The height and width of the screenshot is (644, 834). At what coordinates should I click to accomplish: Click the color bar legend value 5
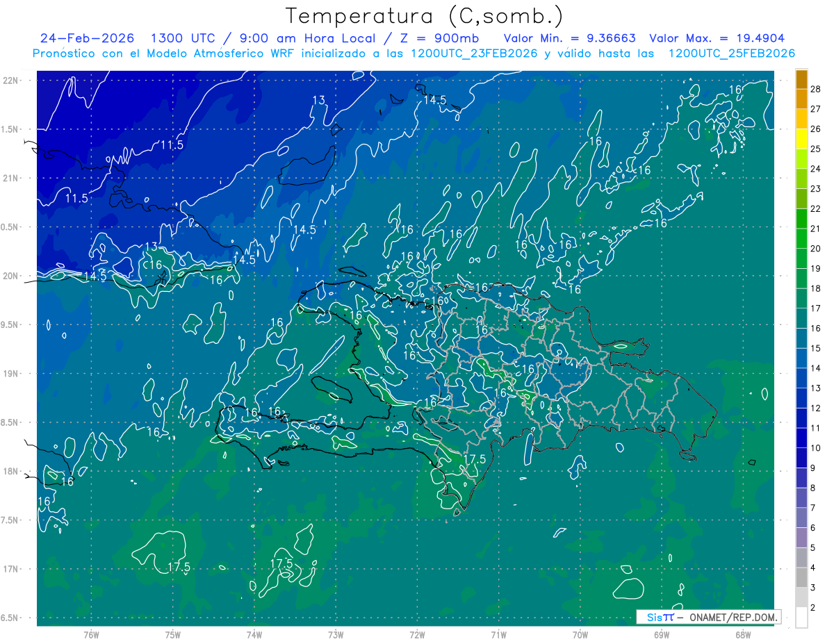point(813,548)
